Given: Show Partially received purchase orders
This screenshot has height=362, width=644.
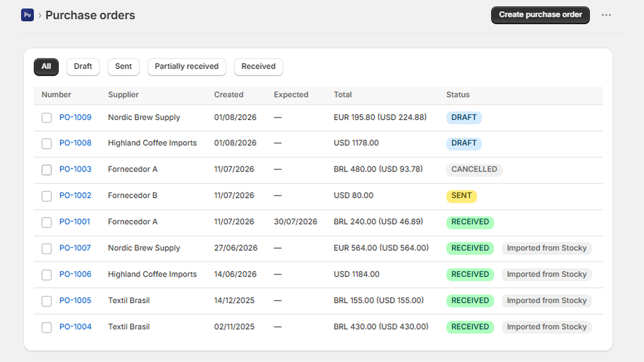Looking at the screenshot, I should click(187, 67).
